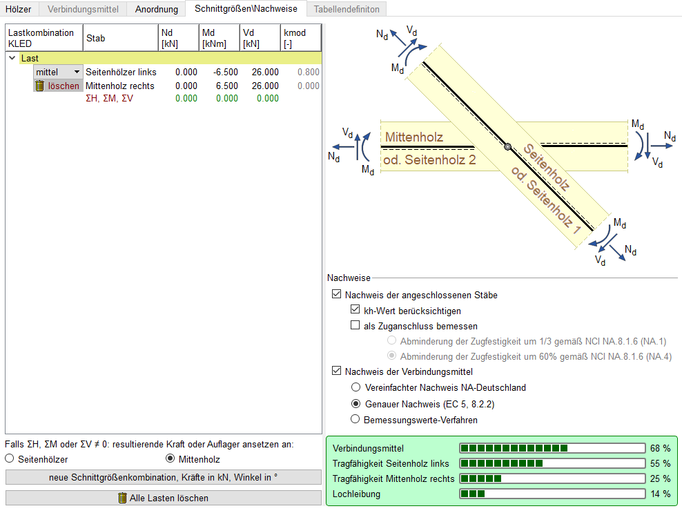This screenshot has width=682, height=513.
Task: Select the Anordnung tab
Action: [x=156, y=8]
